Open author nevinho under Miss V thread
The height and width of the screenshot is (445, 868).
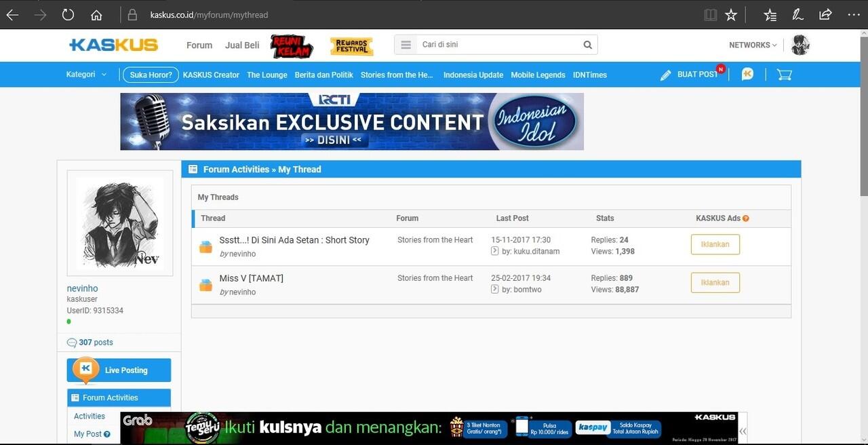pyautogui.click(x=242, y=292)
